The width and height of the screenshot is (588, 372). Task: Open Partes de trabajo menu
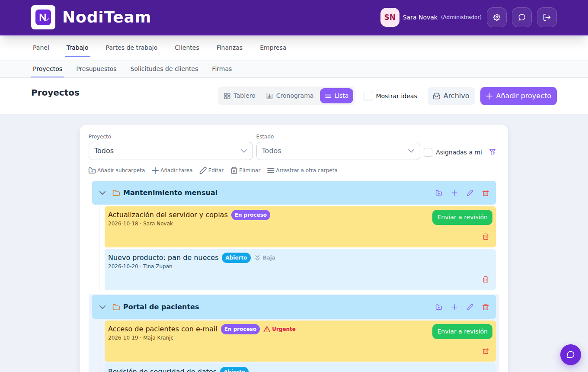click(x=131, y=48)
